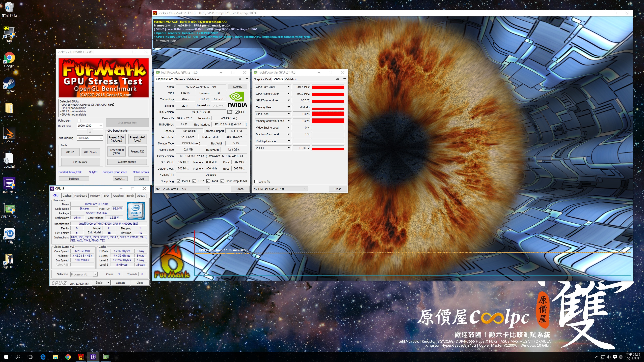Expand the GPU Temperature sensor dropdown
This screenshot has height=362, width=644.
288,100
